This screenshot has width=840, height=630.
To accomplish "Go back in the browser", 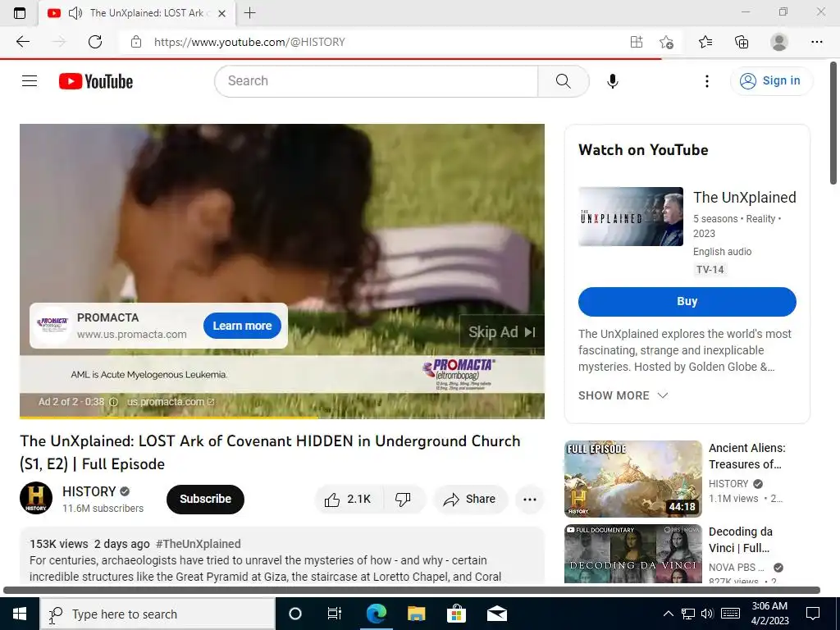I will coord(22,42).
